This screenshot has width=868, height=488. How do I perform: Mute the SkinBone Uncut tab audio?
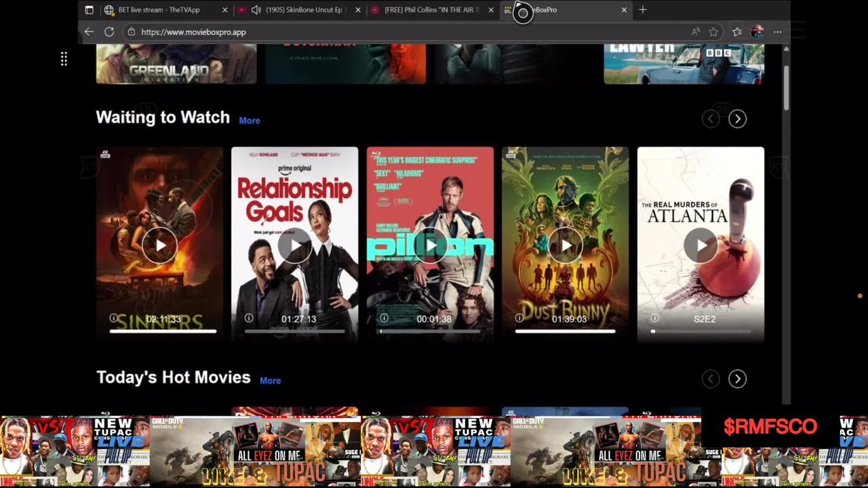tap(256, 9)
